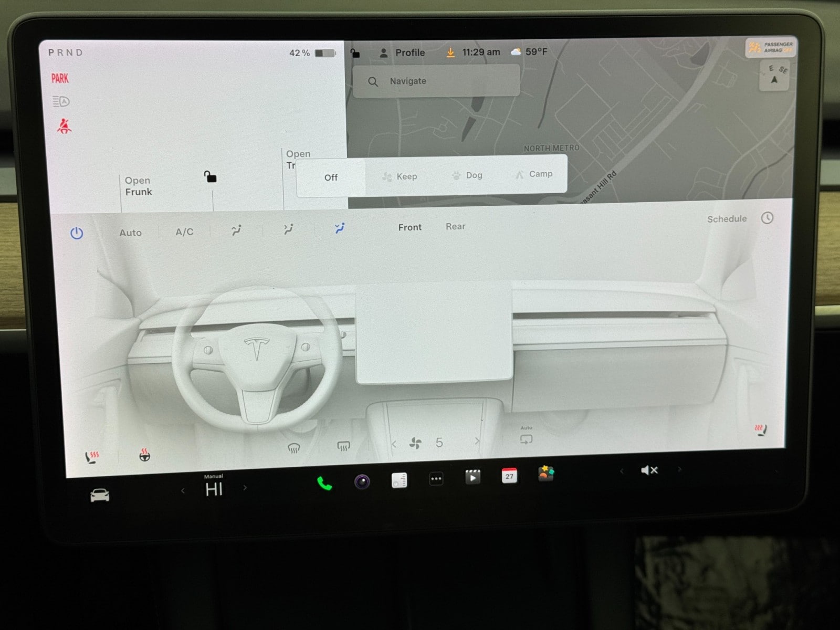The height and width of the screenshot is (630, 840).
Task: Open the Phone app in the dock
Action: pyautogui.click(x=324, y=483)
